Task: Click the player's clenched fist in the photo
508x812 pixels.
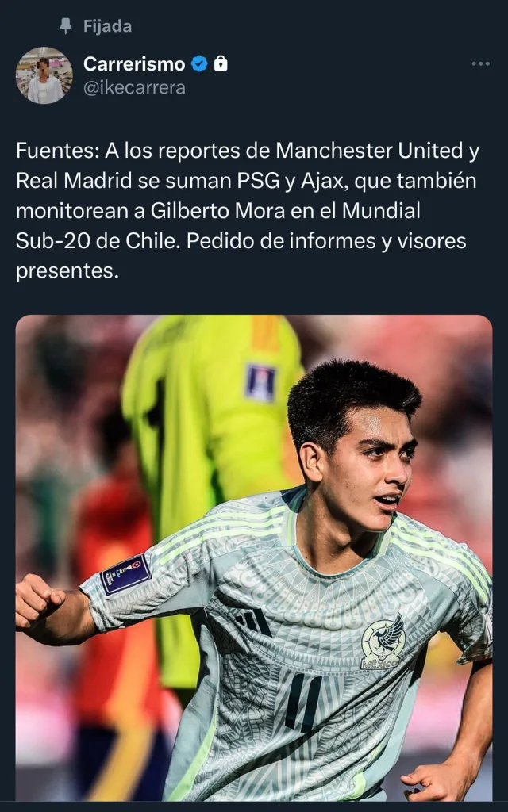Action: [40, 601]
